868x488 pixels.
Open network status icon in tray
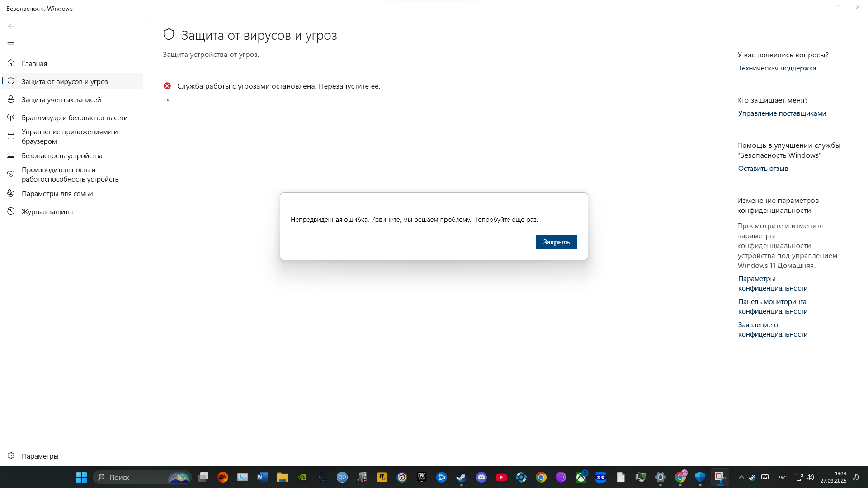[x=799, y=477]
